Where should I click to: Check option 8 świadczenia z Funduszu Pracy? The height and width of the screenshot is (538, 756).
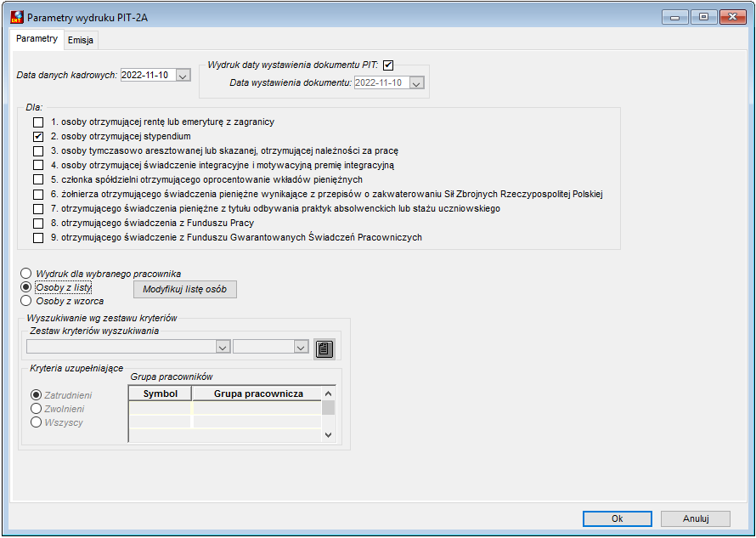[38, 224]
